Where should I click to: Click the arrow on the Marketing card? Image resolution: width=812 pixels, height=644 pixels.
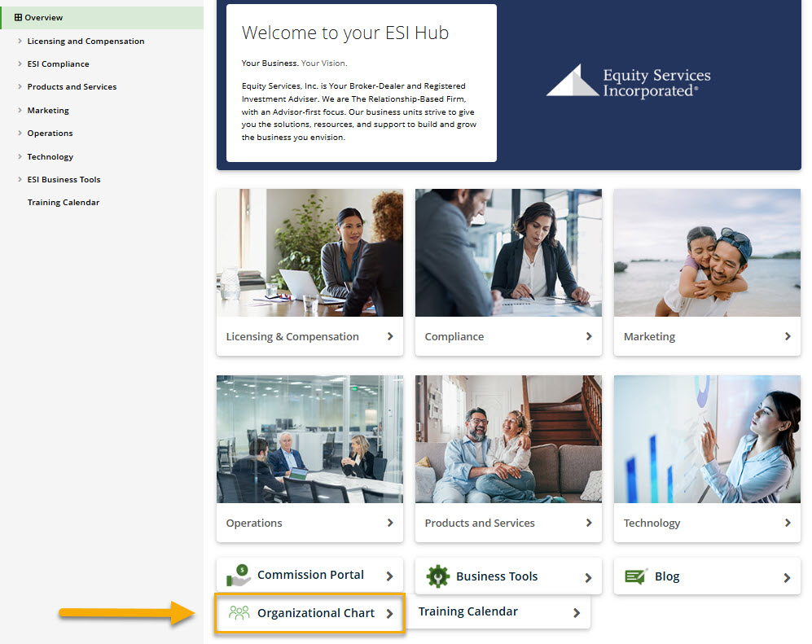(788, 336)
